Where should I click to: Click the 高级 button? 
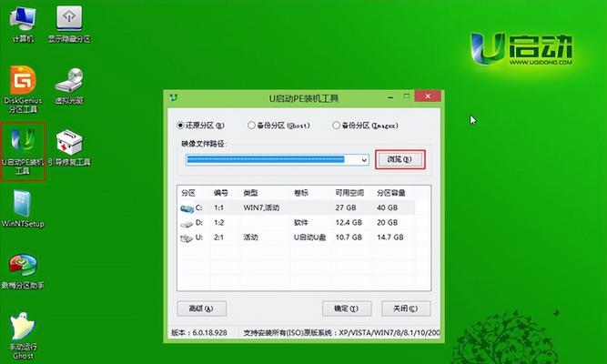click(201, 308)
